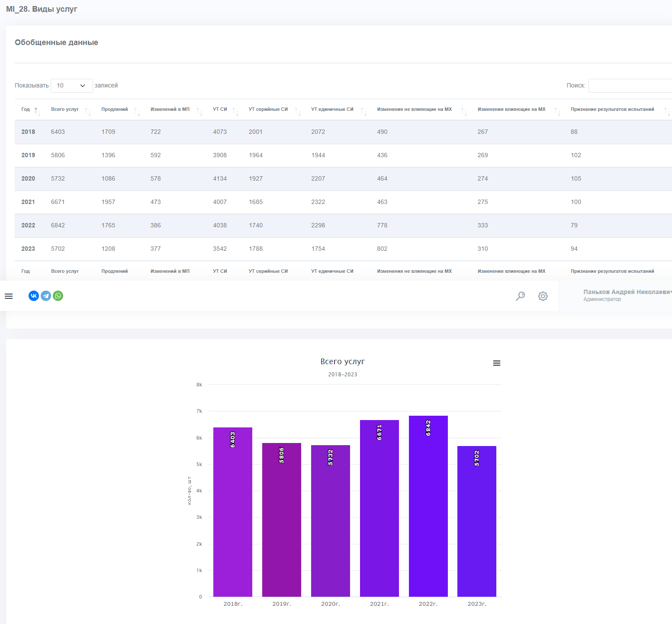Open the chart context menu icon
The width and height of the screenshot is (672, 624).
pyautogui.click(x=497, y=363)
